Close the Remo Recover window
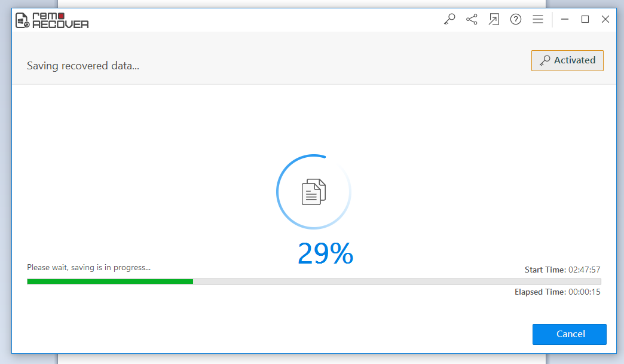Viewport: 624px width, 364px height. 605,19
